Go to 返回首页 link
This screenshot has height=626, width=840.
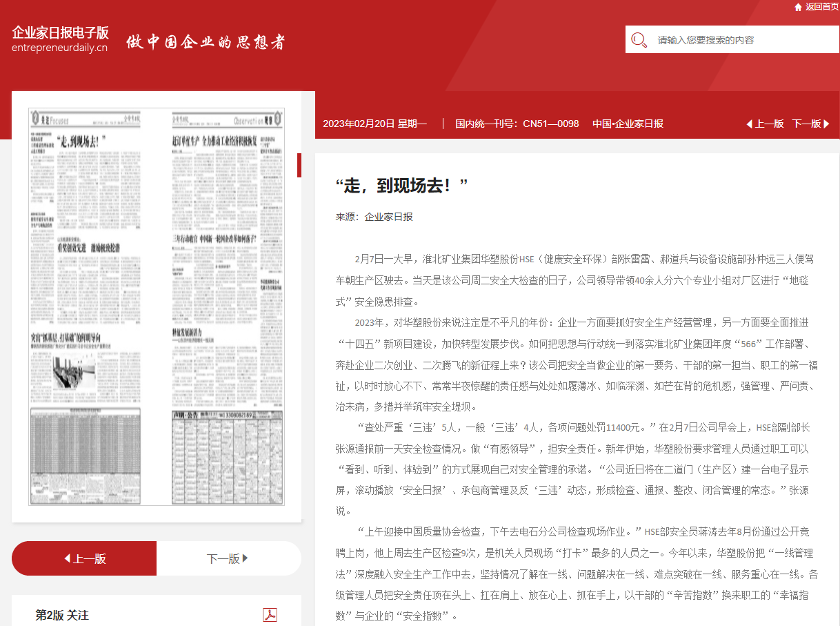(821, 7)
